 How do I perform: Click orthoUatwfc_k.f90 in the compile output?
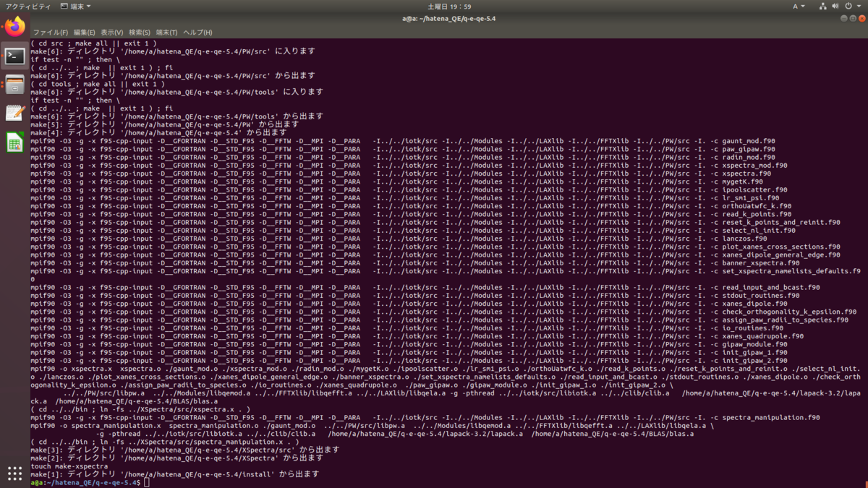(x=757, y=206)
